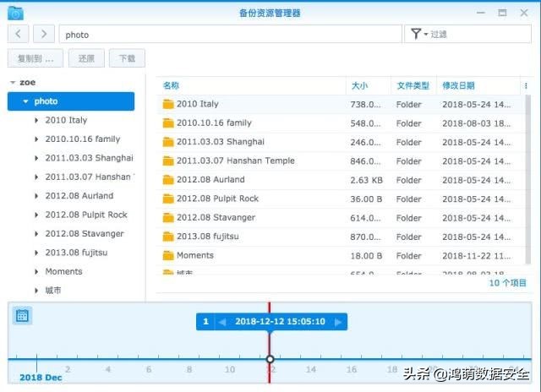
Task: Collapse the photo tree node arrow
Action: [x=25, y=101]
